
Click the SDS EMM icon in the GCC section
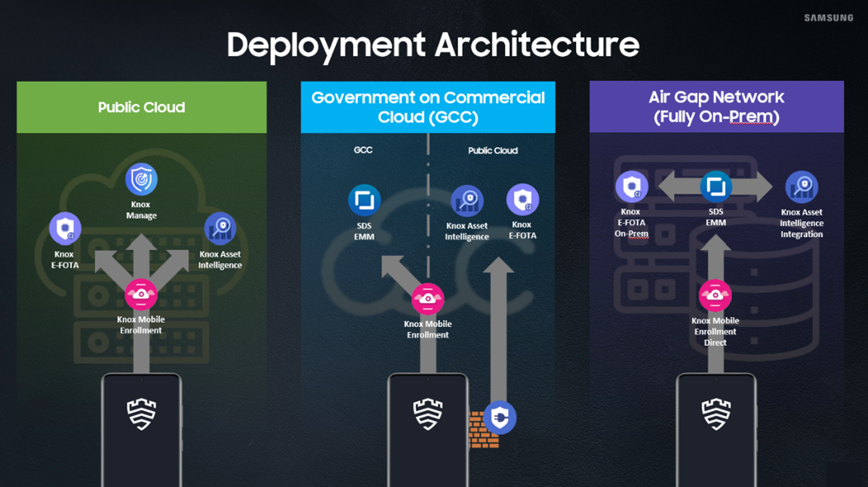tap(365, 200)
